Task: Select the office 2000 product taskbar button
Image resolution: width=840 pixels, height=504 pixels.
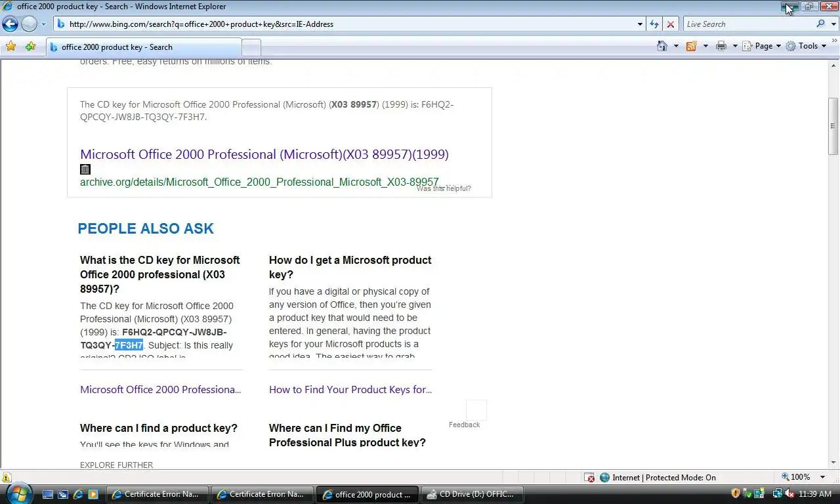Action: pos(367,494)
